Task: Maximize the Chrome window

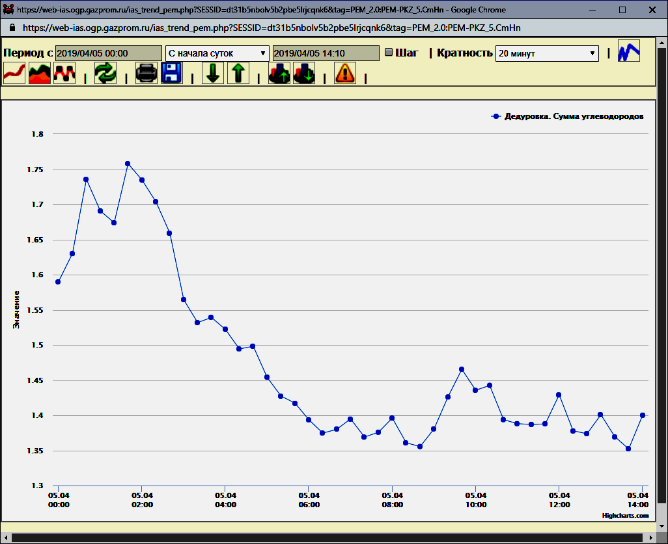Action: point(622,9)
